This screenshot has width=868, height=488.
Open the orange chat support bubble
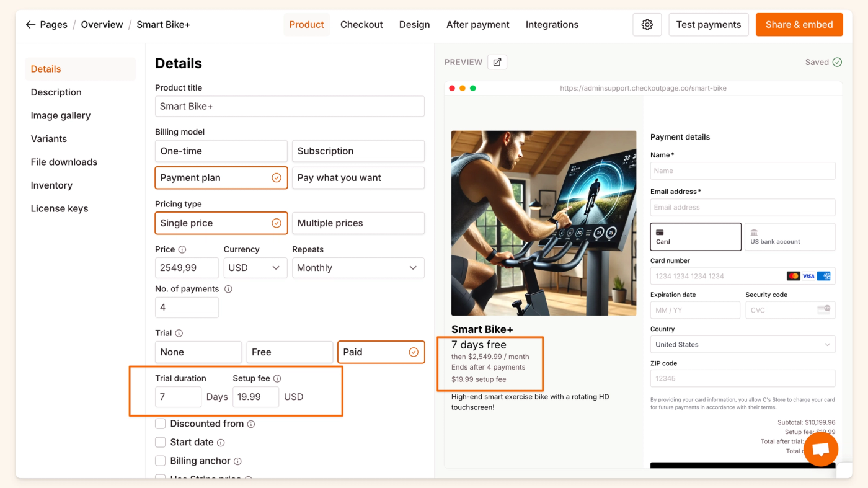(x=821, y=450)
